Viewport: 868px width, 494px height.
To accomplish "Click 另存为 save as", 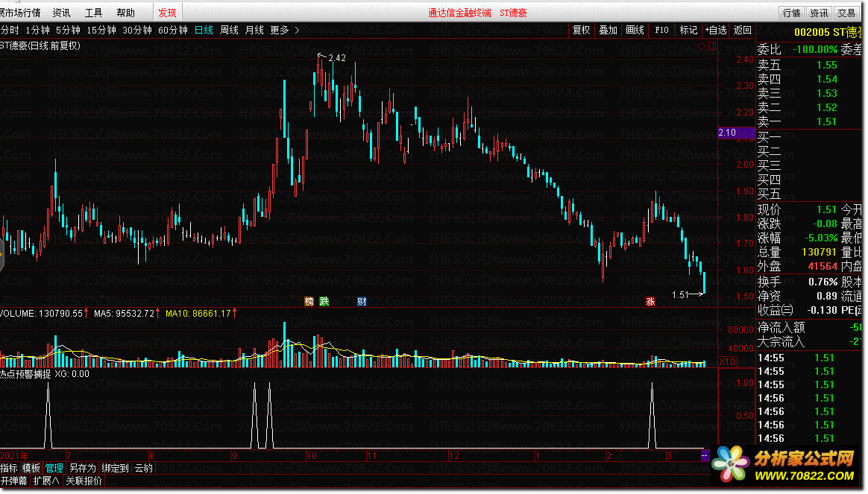I will coord(83,468).
